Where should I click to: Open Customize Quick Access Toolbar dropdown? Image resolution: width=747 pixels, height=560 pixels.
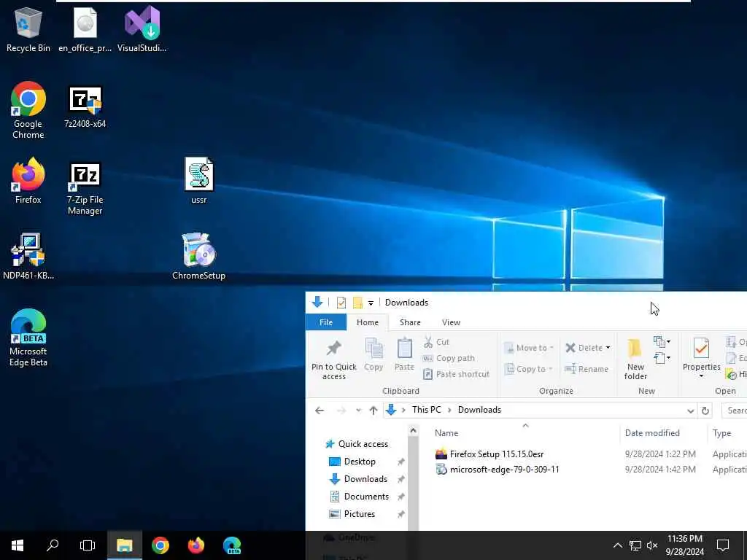tap(371, 303)
